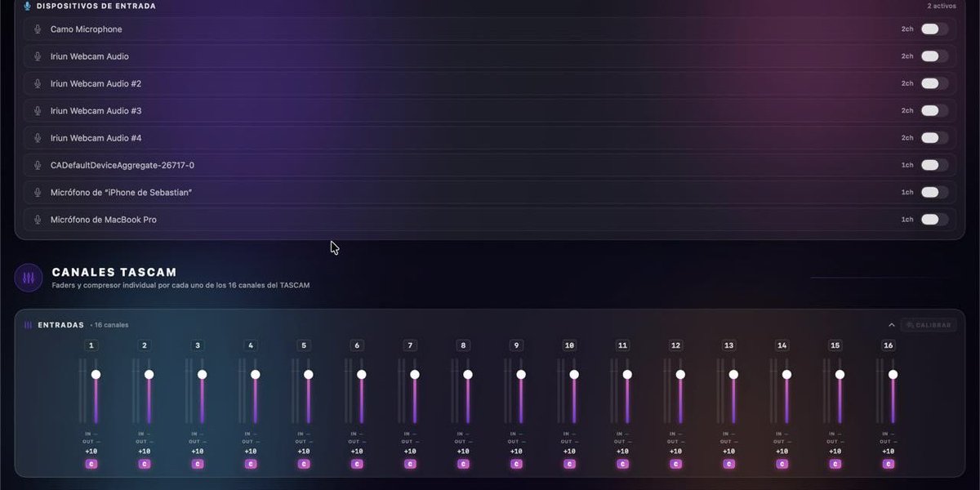Toggle Iriun Webcam Audio #4 switch
Viewport: 980px width, 490px height.
pyautogui.click(x=934, y=138)
